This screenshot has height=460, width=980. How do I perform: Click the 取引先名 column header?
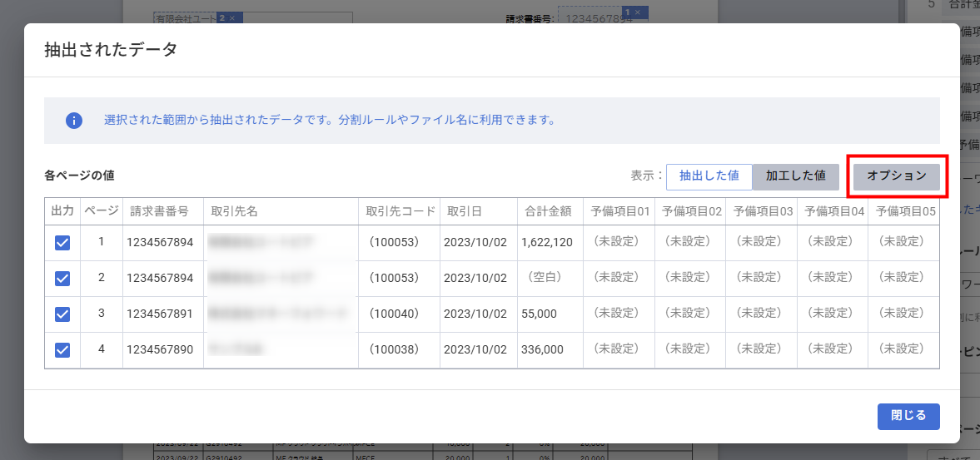point(234,211)
